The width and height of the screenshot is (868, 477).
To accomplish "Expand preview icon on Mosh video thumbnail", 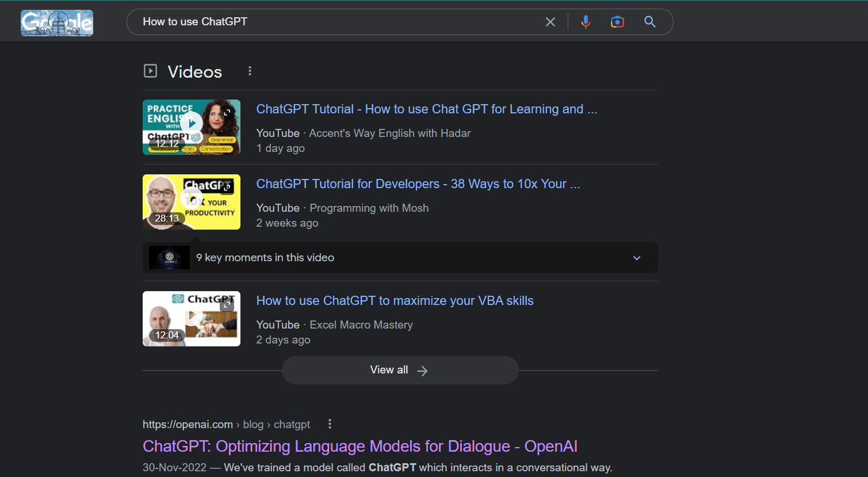I will (227, 187).
